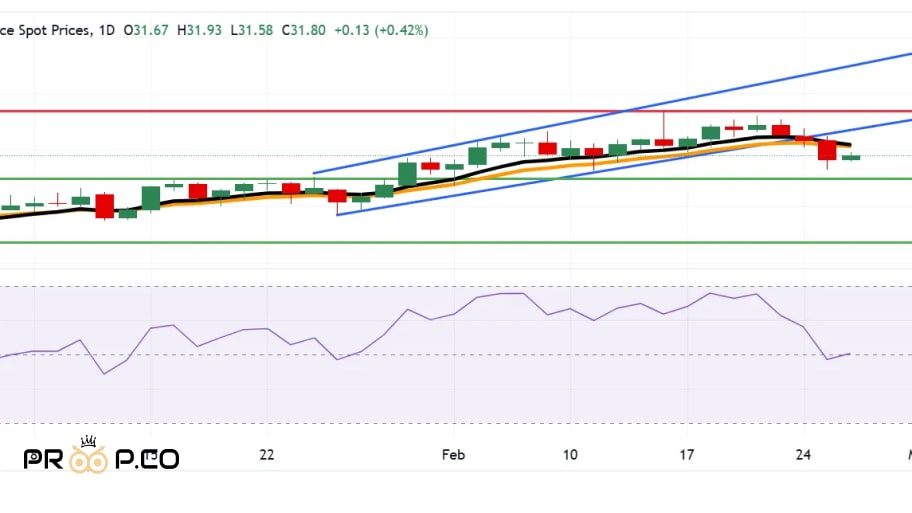Click the upper dashed RSI band line
912x513 pixels.
(x=456, y=287)
